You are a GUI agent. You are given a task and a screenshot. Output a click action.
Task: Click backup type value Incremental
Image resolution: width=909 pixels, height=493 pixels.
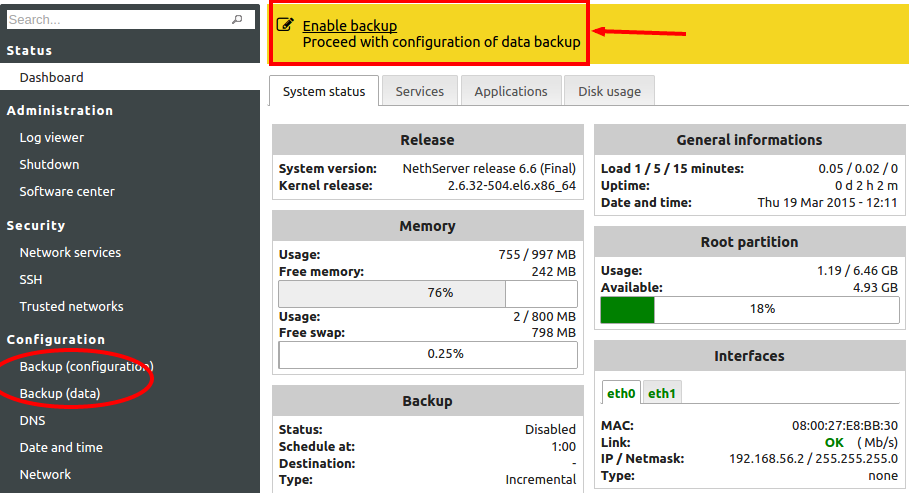coord(540,480)
